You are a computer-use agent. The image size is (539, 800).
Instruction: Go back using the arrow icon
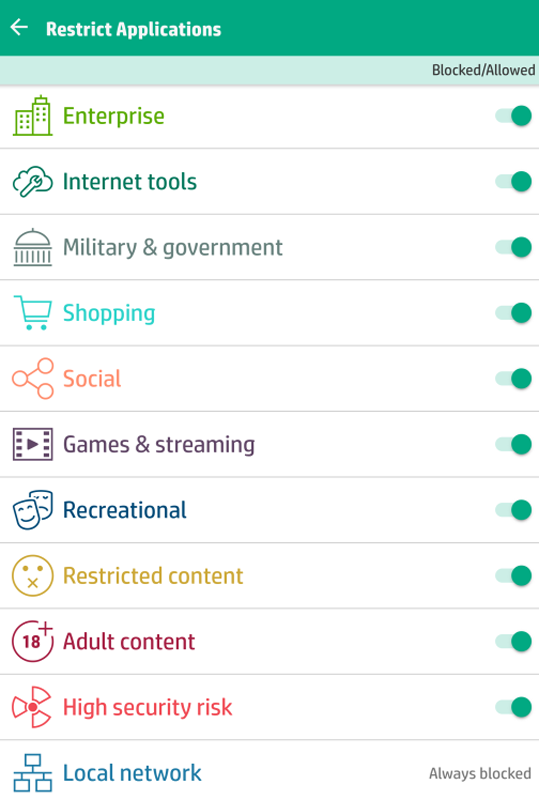click(x=19, y=27)
